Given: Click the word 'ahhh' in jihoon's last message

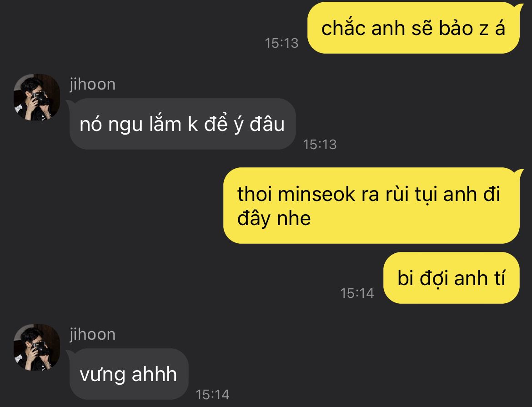Looking at the screenshot, I should (155, 374).
